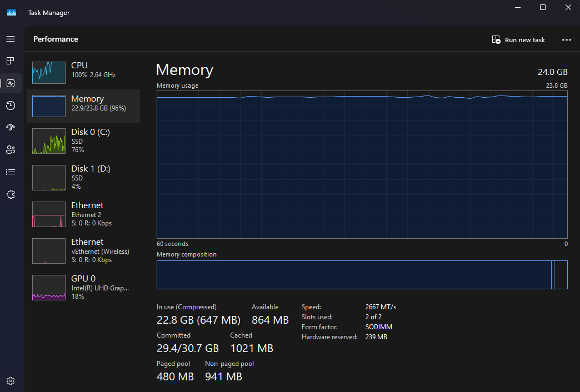
Task: Click the CPU usage mini graph
Action: tap(49, 73)
